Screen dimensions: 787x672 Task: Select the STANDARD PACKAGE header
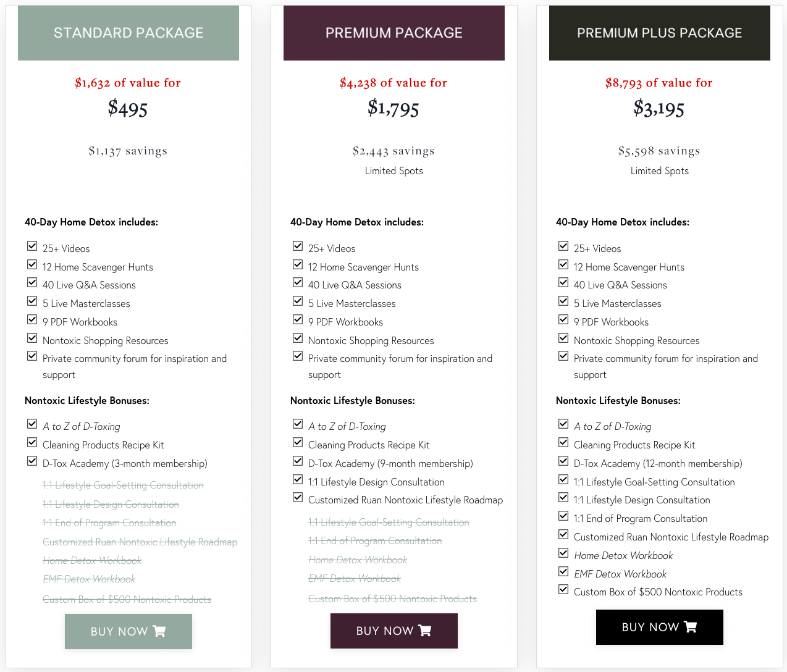128,33
